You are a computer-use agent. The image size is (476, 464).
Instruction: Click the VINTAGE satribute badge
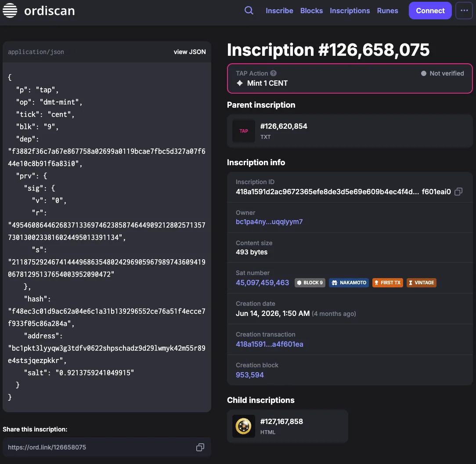[422, 283]
